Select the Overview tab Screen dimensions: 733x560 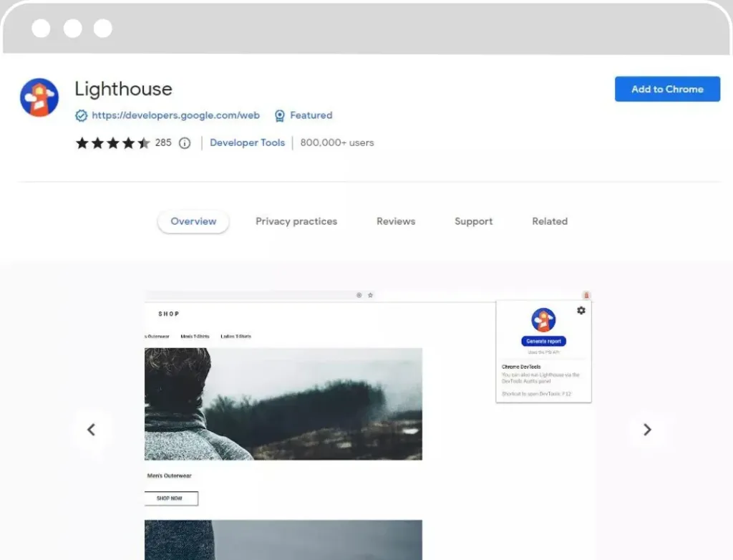(193, 221)
